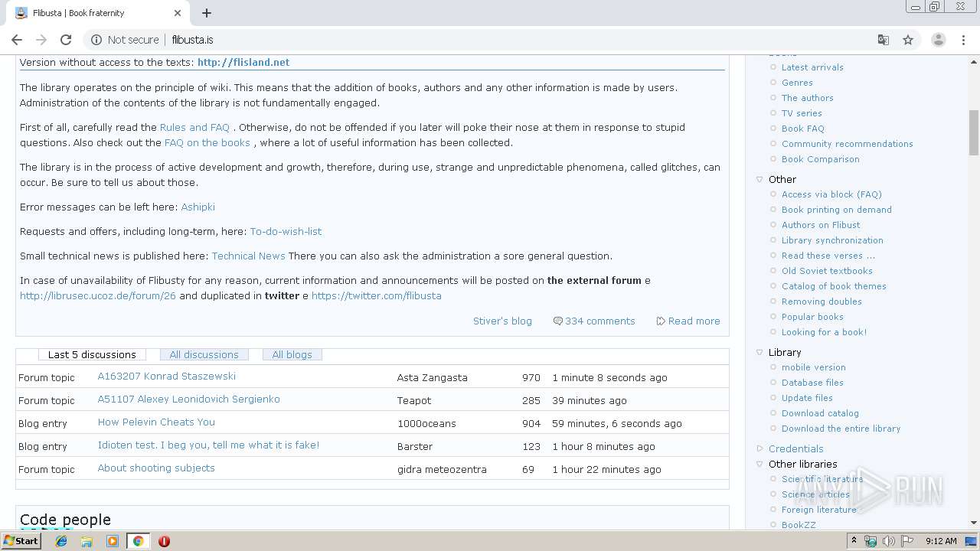
Task: Collapse the Other sidebar section
Action: (x=760, y=179)
